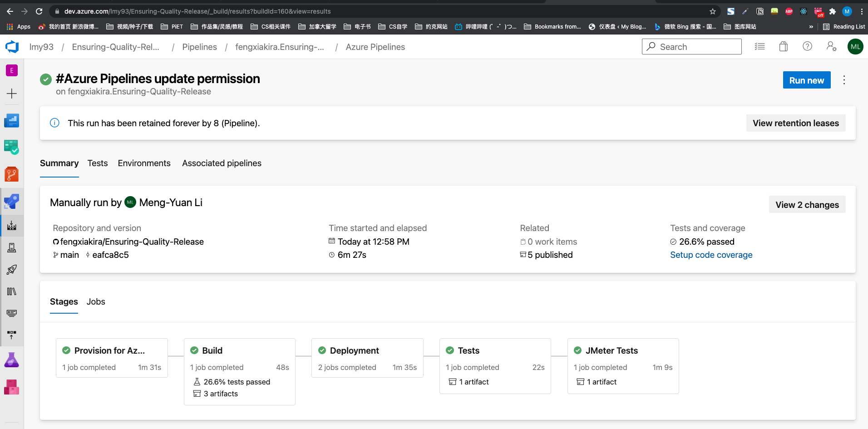Click View retention leases button
The height and width of the screenshot is (429, 868).
pos(796,123)
